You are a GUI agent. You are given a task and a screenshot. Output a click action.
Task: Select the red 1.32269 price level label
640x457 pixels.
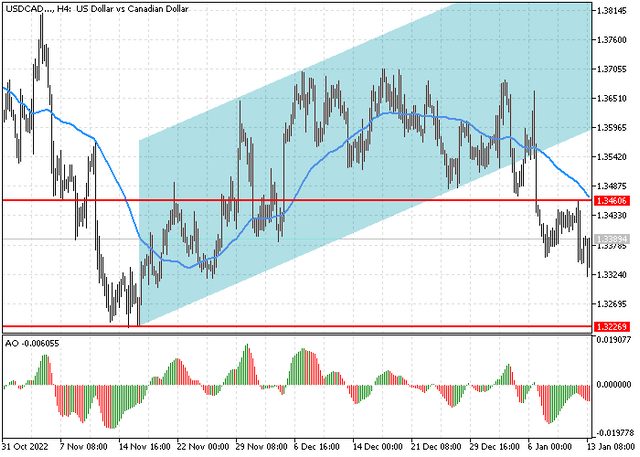(611, 326)
